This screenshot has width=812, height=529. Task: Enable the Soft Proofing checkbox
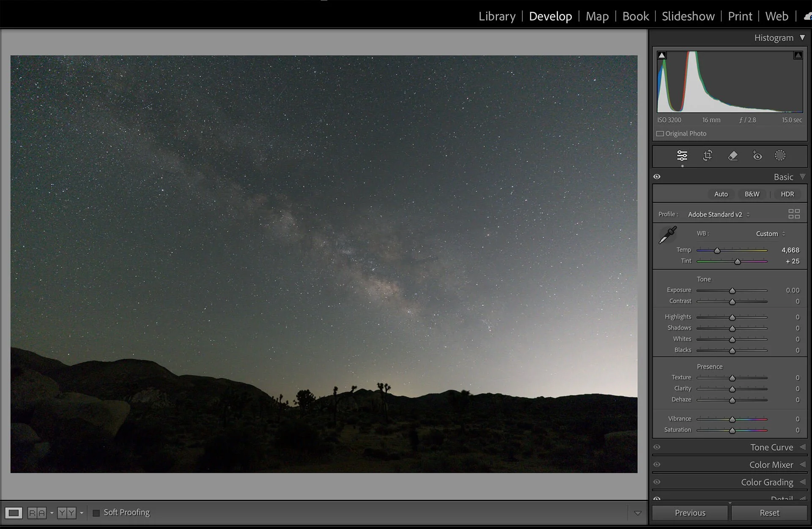pos(96,513)
